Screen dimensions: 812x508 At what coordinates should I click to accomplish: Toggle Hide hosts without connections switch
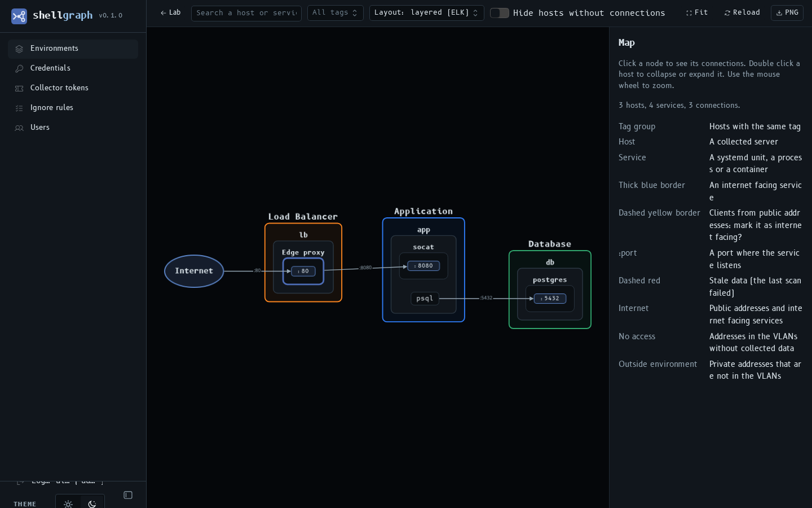pyautogui.click(x=500, y=13)
